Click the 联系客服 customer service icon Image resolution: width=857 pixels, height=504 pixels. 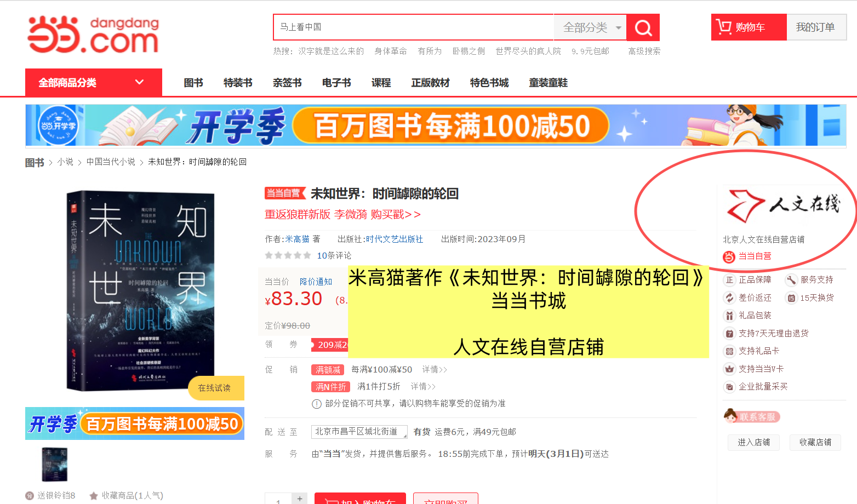click(751, 417)
